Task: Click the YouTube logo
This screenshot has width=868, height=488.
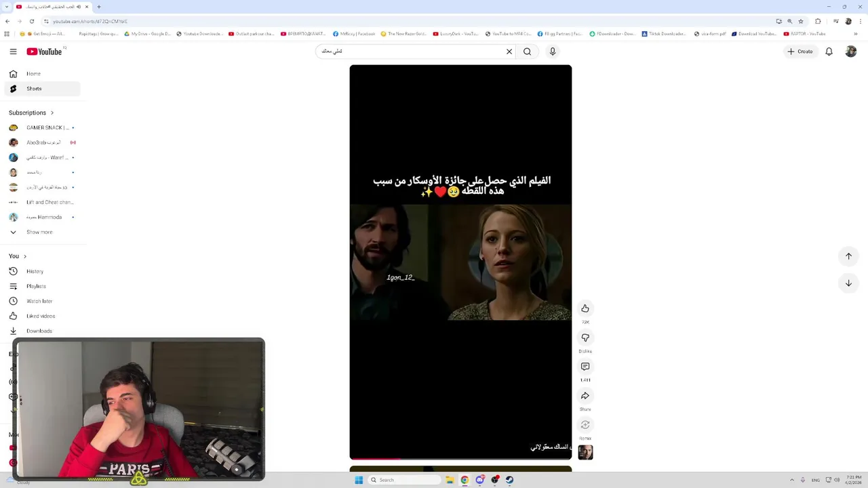Action: [x=45, y=52]
